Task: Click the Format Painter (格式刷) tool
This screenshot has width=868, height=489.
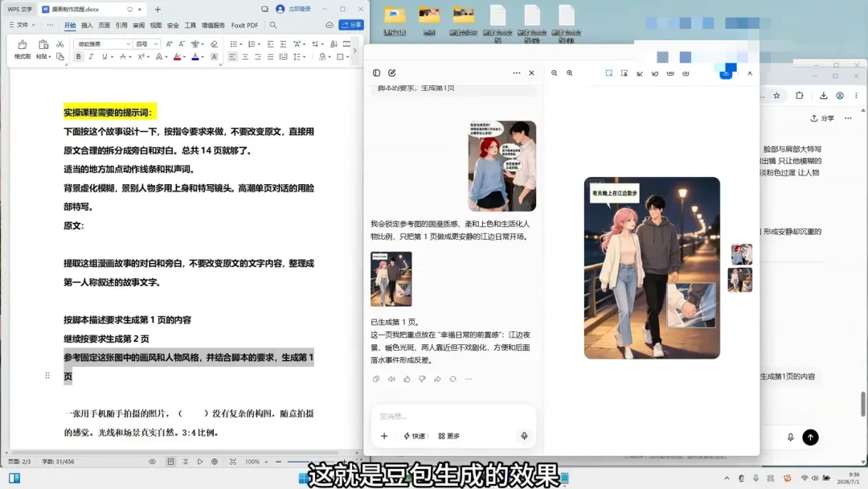Action: point(23,49)
